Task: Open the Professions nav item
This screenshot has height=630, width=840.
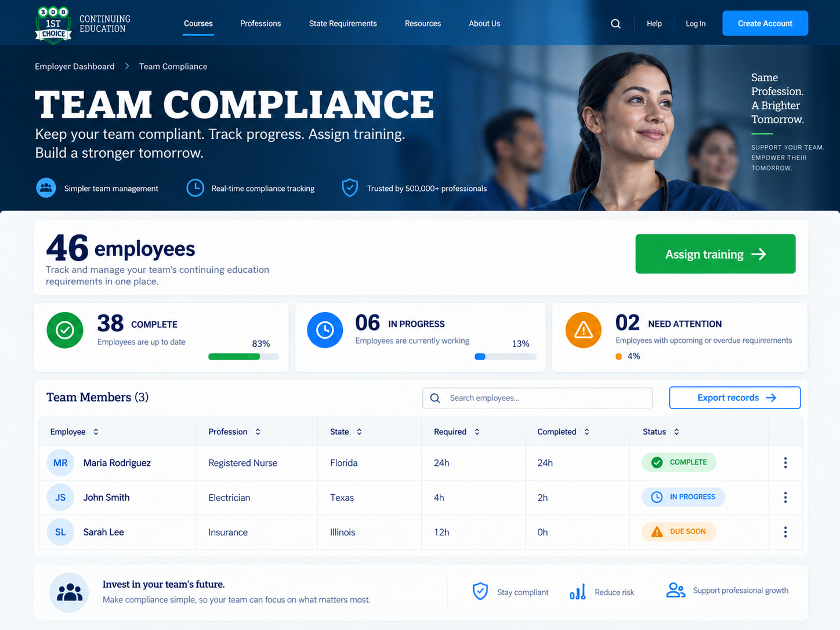Action: point(260,24)
